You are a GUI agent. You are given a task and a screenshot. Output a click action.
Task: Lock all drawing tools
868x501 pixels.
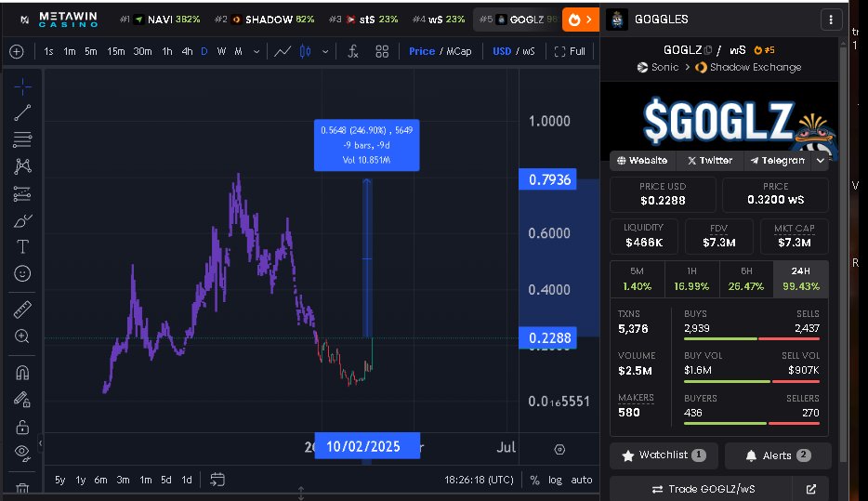coord(22,427)
